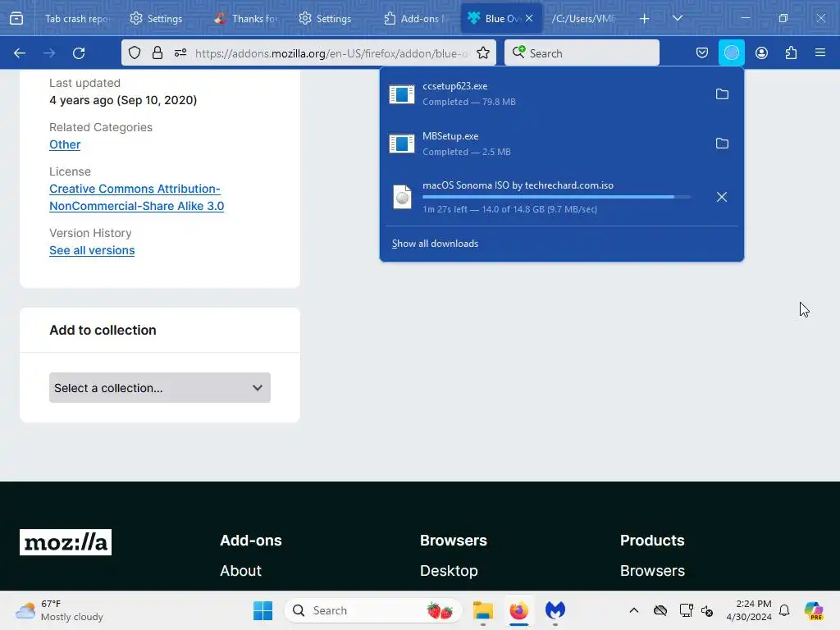Open Copilot preview icon
The width and height of the screenshot is (840, 630).
coord(814,610)
